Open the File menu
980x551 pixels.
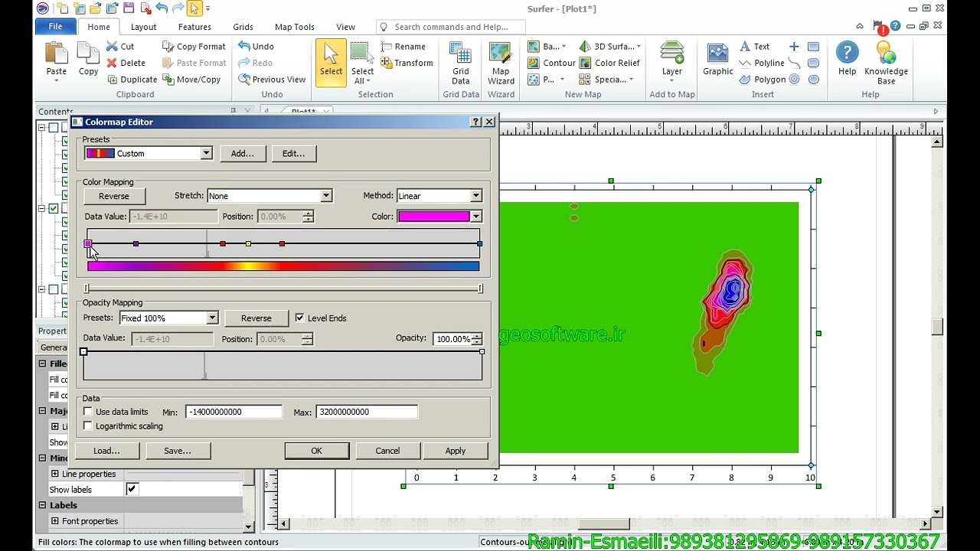[x=55, y=27]
